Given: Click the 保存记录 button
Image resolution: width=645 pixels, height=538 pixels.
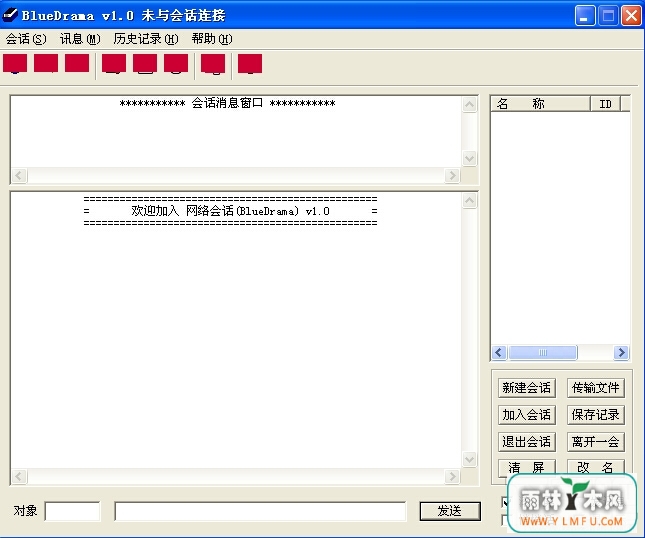Looking at the screenshot, I should coord(596,415).
